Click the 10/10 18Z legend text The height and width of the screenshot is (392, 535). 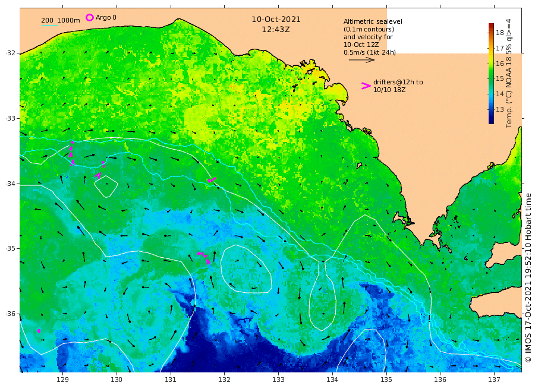tap(389, 90)
